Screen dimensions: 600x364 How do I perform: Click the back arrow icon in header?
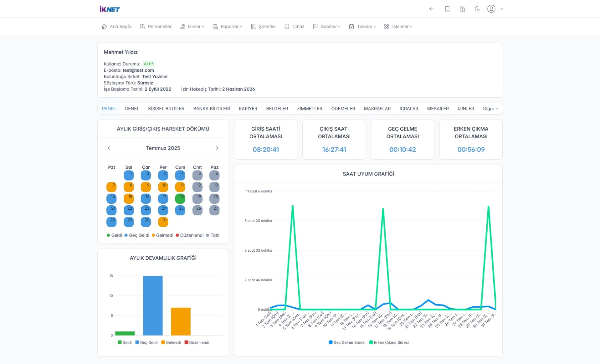431,9
